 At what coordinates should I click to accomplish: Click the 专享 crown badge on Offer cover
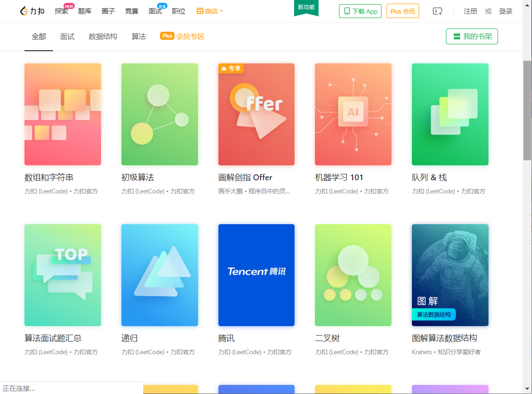point(231,68)
